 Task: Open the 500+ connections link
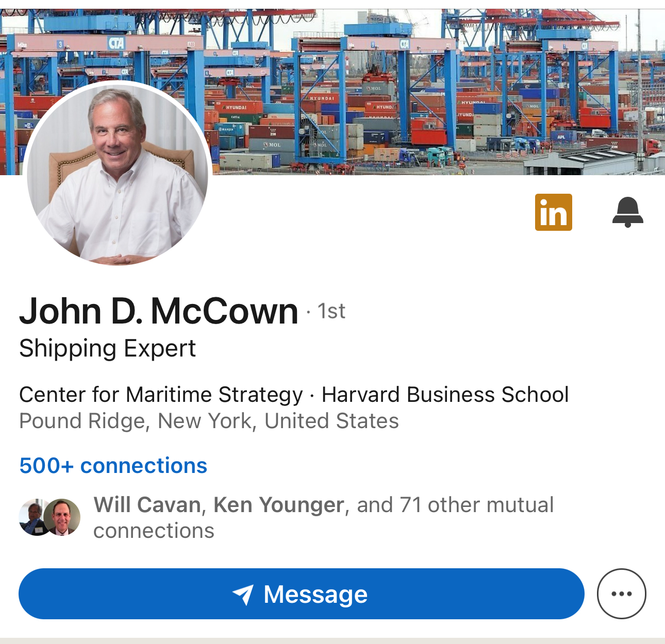click(x=113, y=466)
